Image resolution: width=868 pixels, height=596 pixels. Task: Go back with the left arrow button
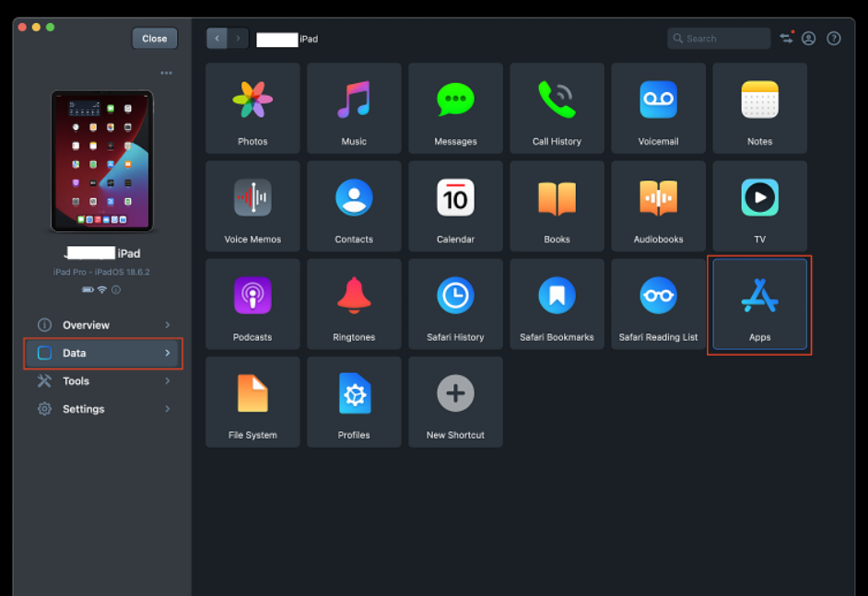(x=217, y=38)
